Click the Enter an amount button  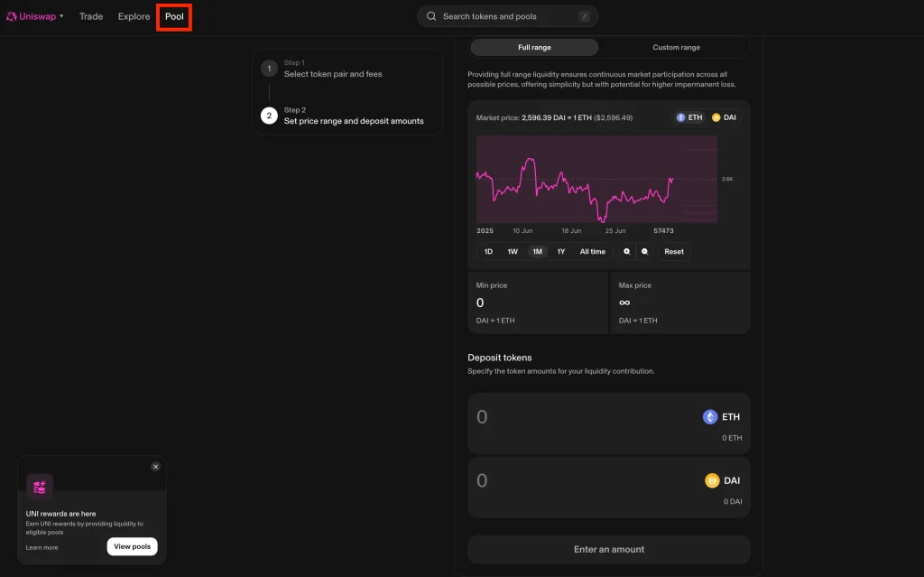tap(609, 549)
